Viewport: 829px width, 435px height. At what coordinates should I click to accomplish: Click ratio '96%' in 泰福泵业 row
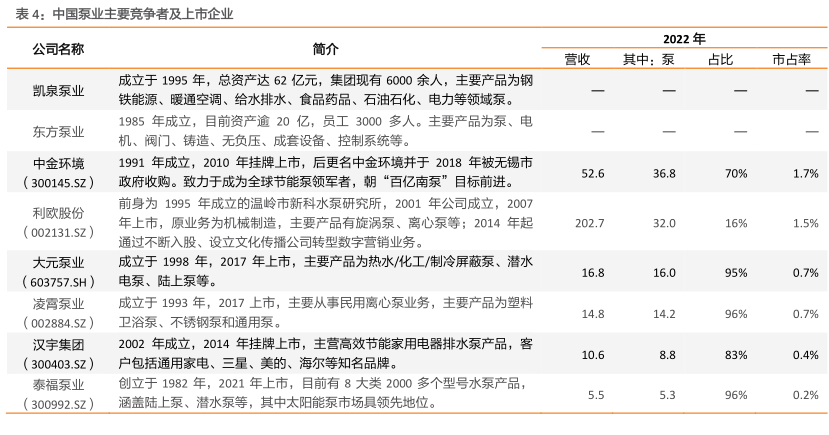[x=736, y=395]
